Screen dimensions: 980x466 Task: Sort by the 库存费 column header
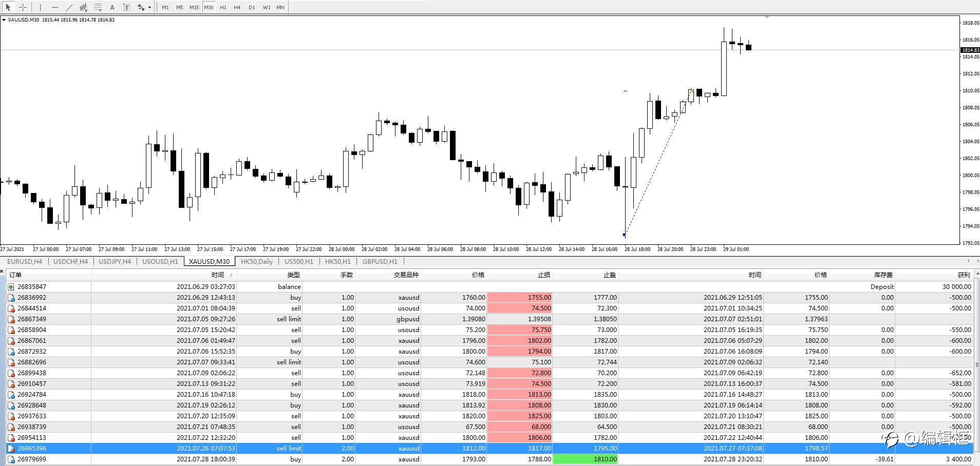click(x=883, y=275)
